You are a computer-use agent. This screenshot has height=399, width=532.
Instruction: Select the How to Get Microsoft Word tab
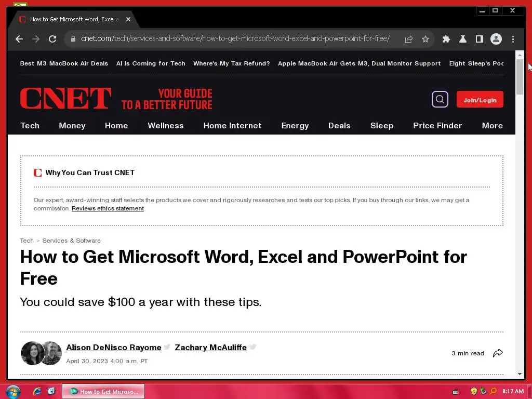(74, 19)
